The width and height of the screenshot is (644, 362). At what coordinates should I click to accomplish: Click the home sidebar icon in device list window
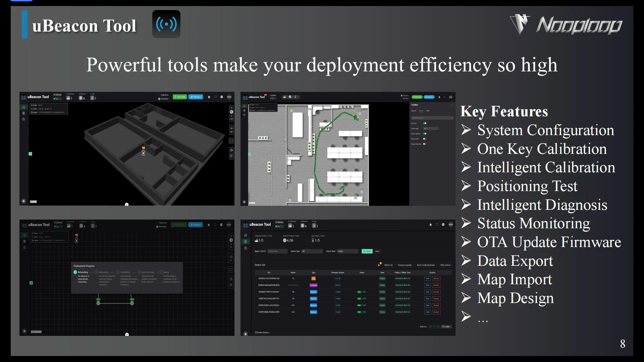(x=246, y=235)
